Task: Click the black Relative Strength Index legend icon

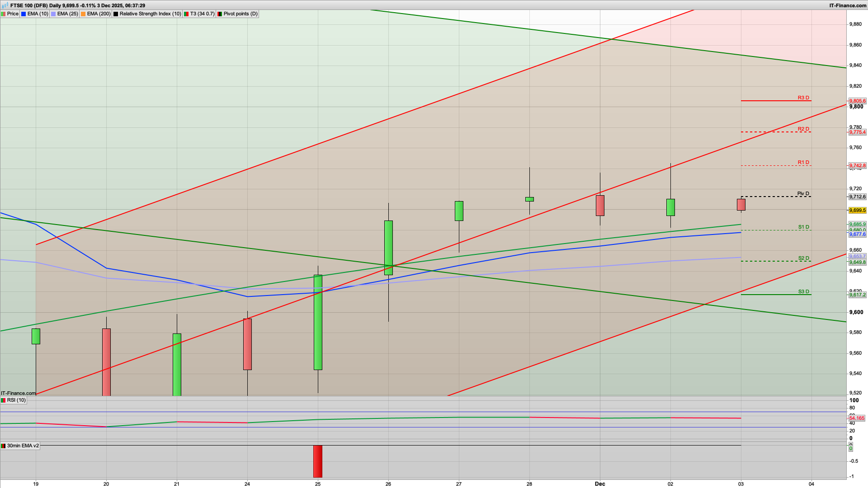Action: pos(116,14)
